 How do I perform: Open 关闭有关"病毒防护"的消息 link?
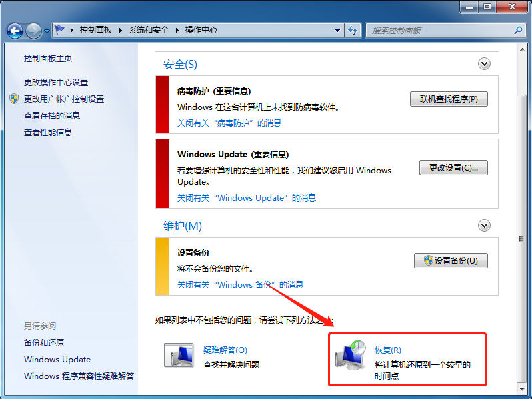coord(229,123)
